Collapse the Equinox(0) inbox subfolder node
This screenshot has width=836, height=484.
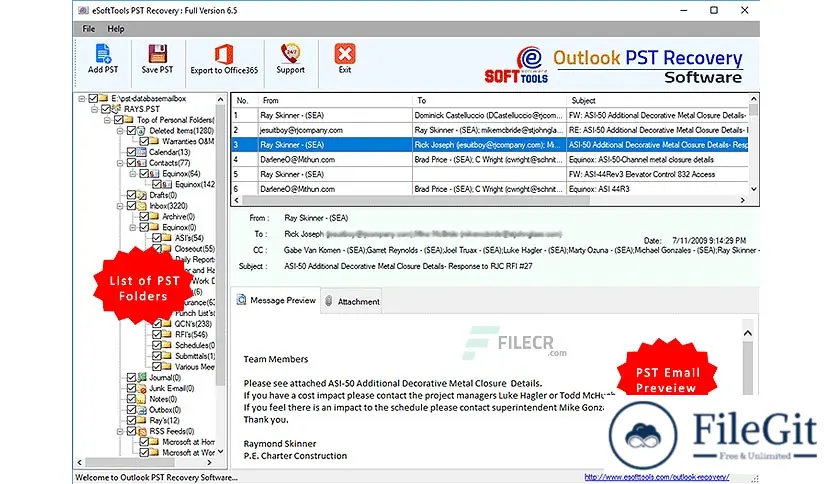pos(133,228)
